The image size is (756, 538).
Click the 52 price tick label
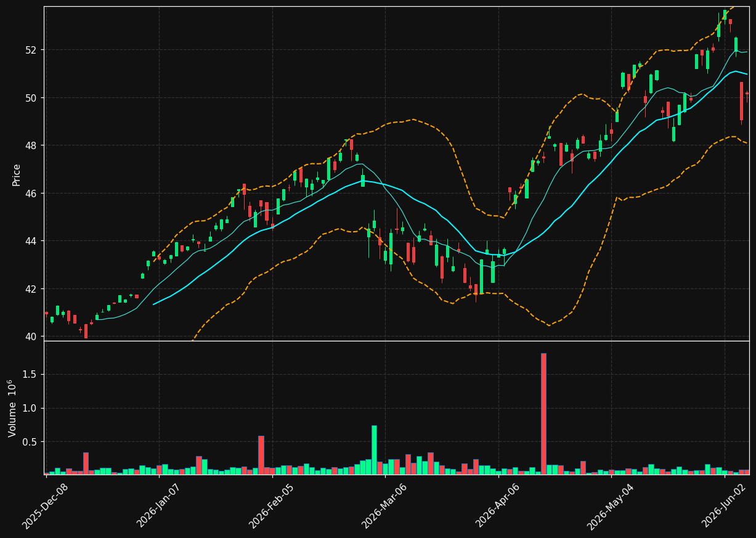click(32, 50)
